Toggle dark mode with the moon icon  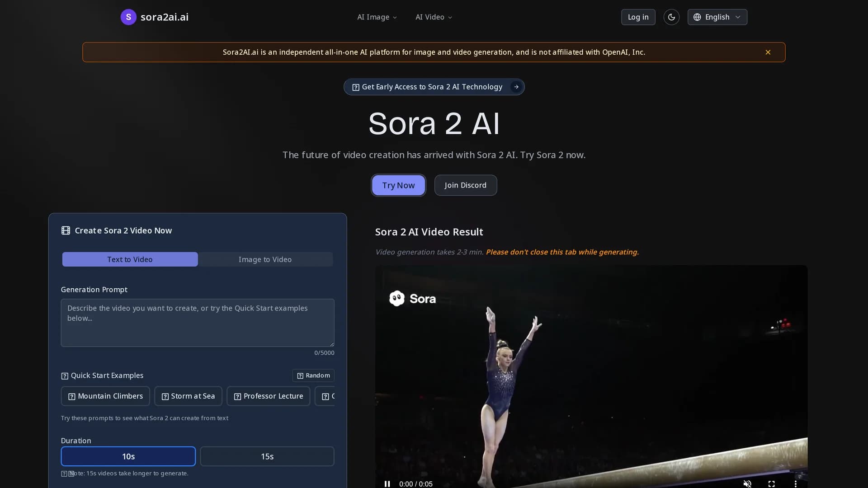tap(671, 17)
